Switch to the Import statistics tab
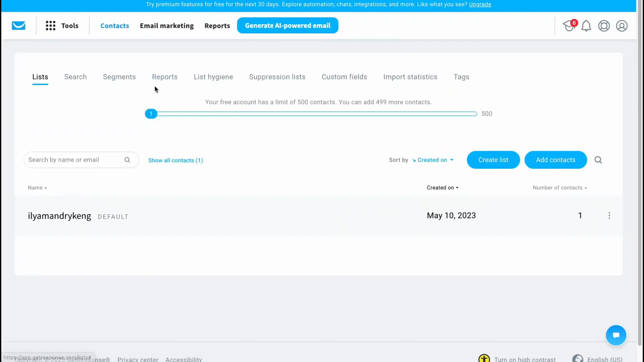644x362 pixels. tap(410, 77)
